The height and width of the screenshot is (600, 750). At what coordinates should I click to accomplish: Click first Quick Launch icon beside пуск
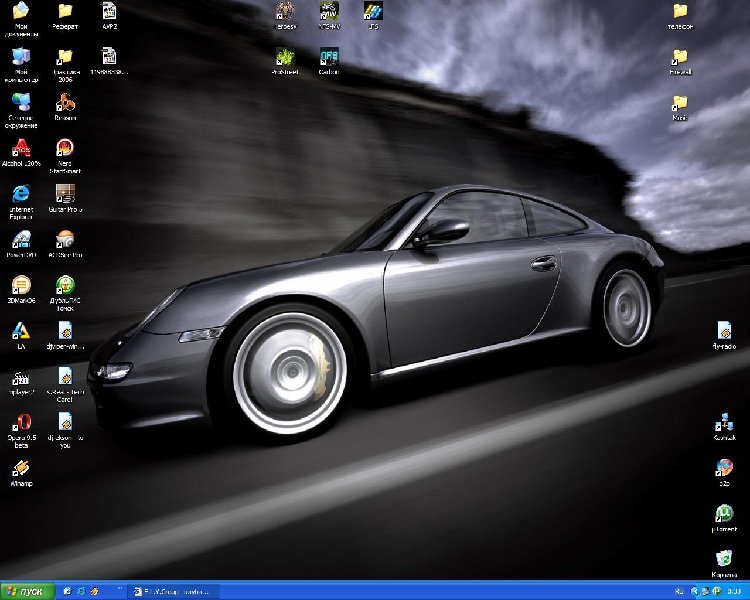67,591
